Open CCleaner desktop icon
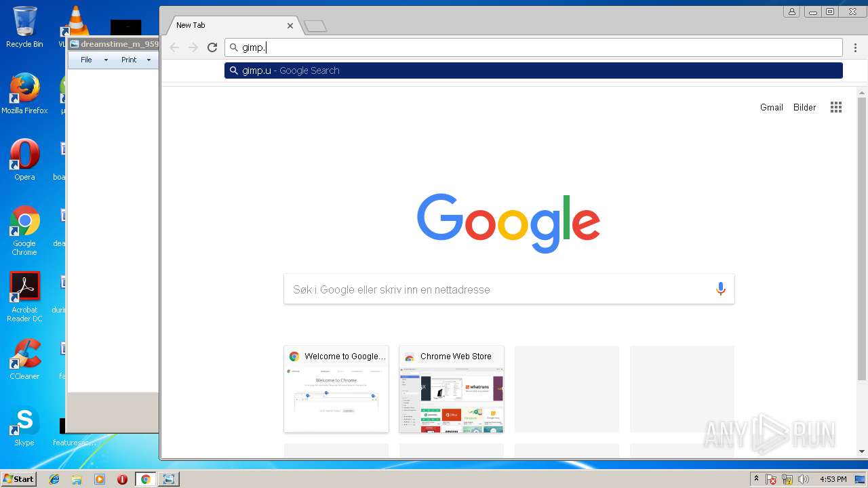The width and height of the screenshot is (868, 488). 24,359
